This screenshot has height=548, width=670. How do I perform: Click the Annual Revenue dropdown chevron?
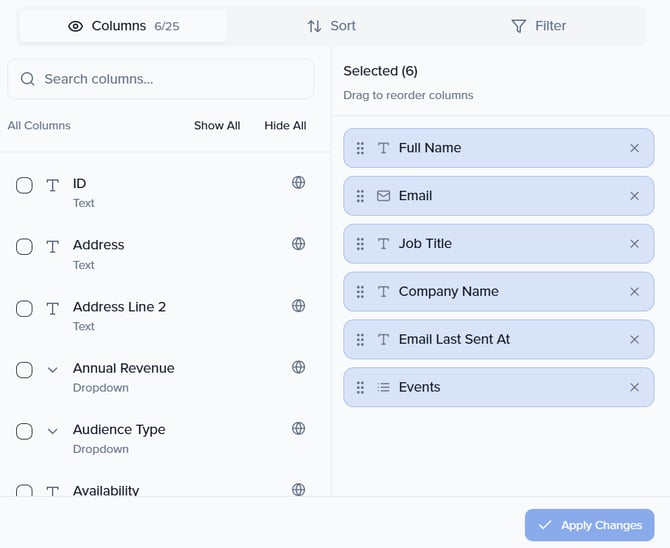click(53, 370)
